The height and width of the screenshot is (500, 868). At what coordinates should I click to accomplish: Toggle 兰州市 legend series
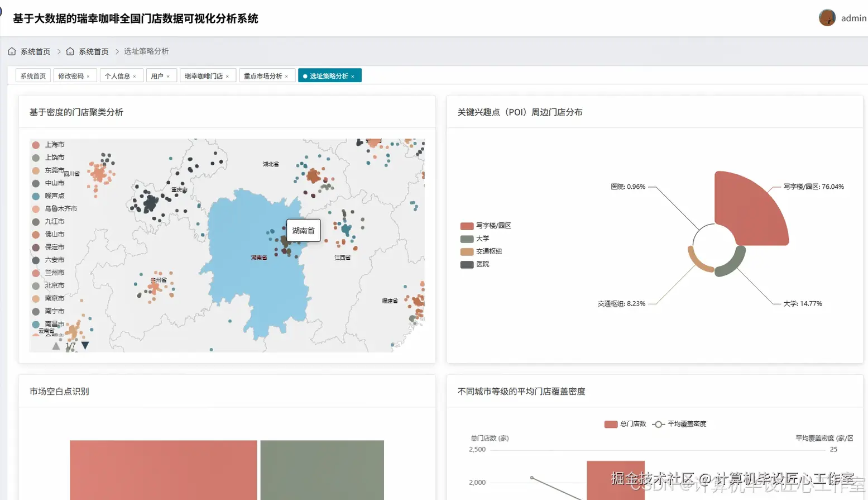(x=49, y=273)
